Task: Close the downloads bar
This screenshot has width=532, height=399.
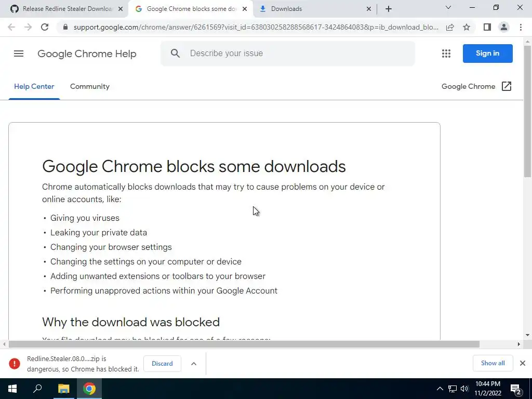Action: (523, 363)
